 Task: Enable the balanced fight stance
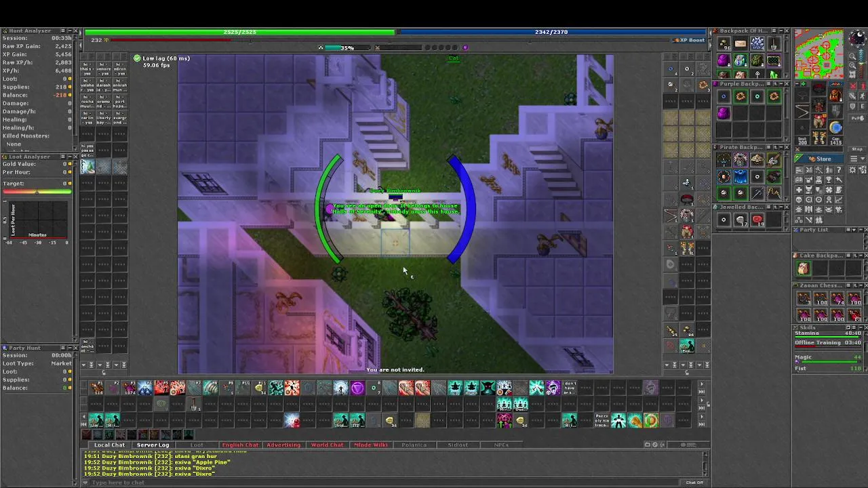tap(852, 96)
